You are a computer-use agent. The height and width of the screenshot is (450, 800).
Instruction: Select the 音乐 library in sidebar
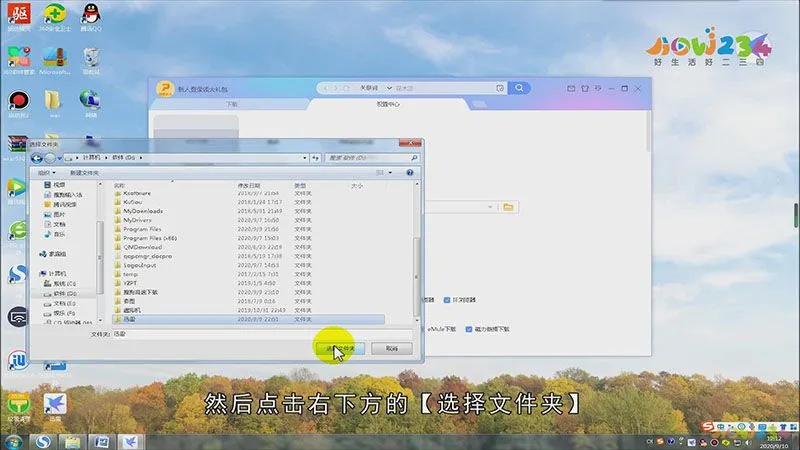coord(55,234)
